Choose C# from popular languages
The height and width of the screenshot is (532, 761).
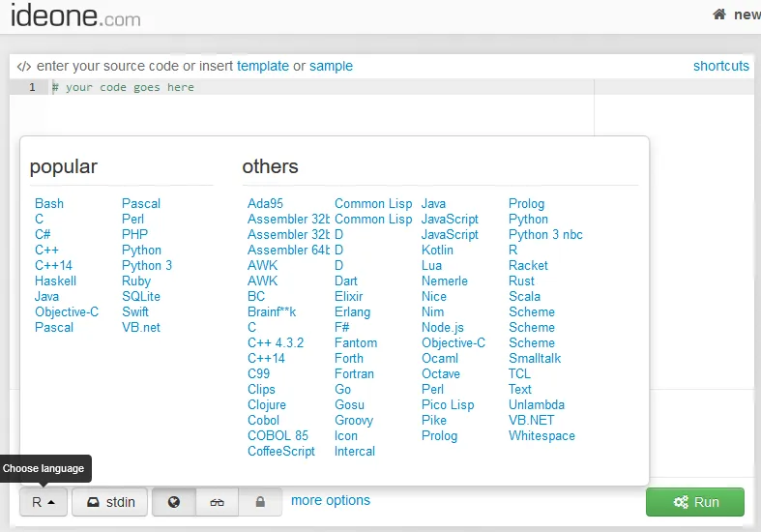43,234
